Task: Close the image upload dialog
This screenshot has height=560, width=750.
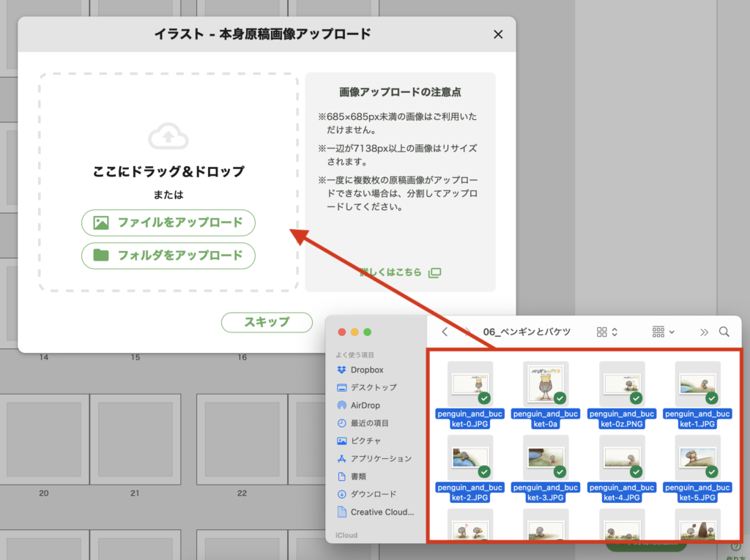Action: point(498,34)
